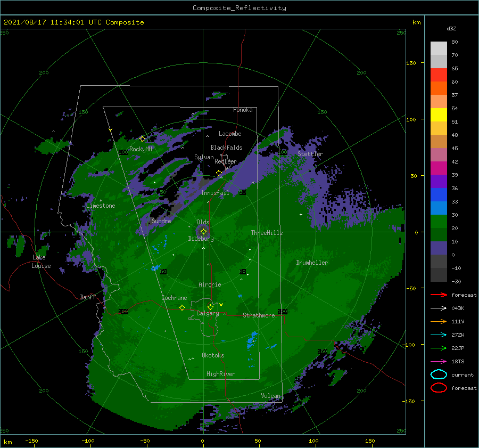This screenshot has height=448, width=479.
Task: Select the orange 60–57 dBZ swatch
Action: point(439,88)
